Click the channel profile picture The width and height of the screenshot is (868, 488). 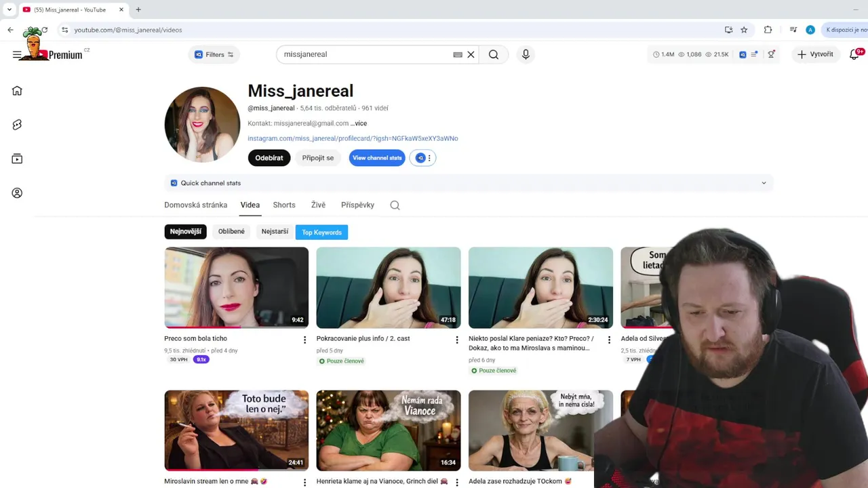pos(202,125)
